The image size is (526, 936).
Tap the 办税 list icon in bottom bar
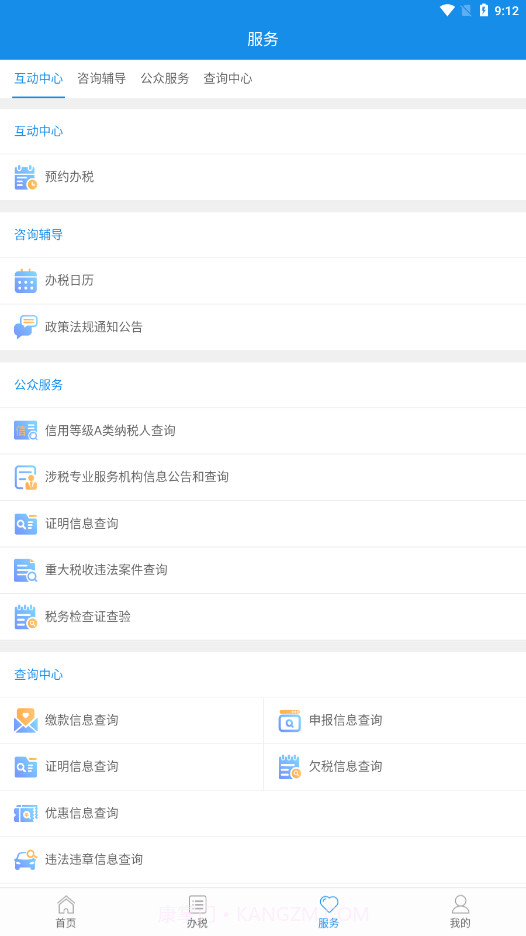[197, 904]
